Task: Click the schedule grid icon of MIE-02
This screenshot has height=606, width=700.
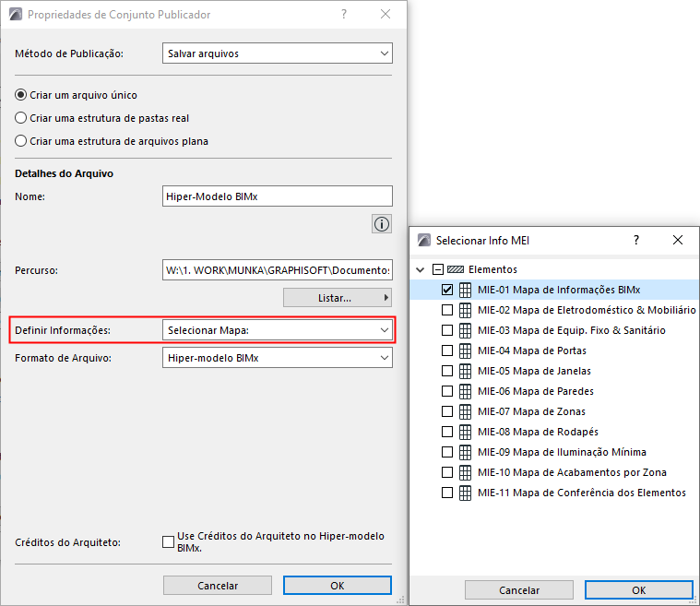Action: pos(465,310)
